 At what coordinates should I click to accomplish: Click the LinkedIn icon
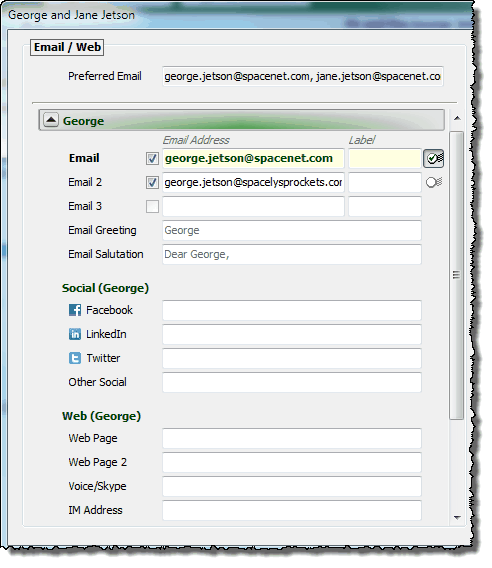(75, 334)
